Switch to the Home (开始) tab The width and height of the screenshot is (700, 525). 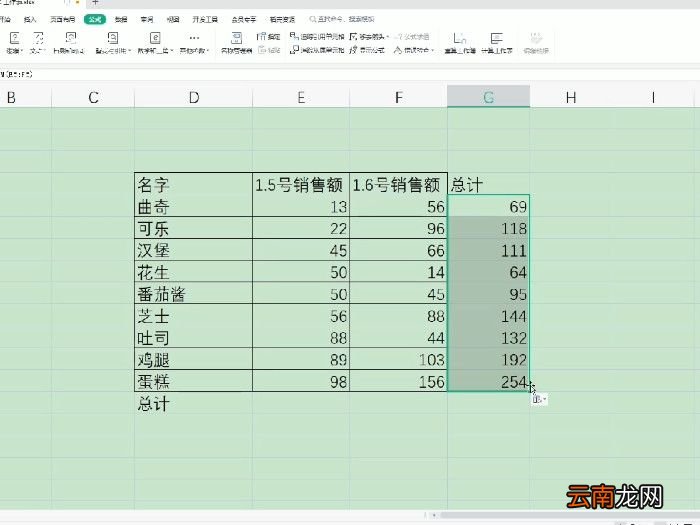click(x=5, y=19)
